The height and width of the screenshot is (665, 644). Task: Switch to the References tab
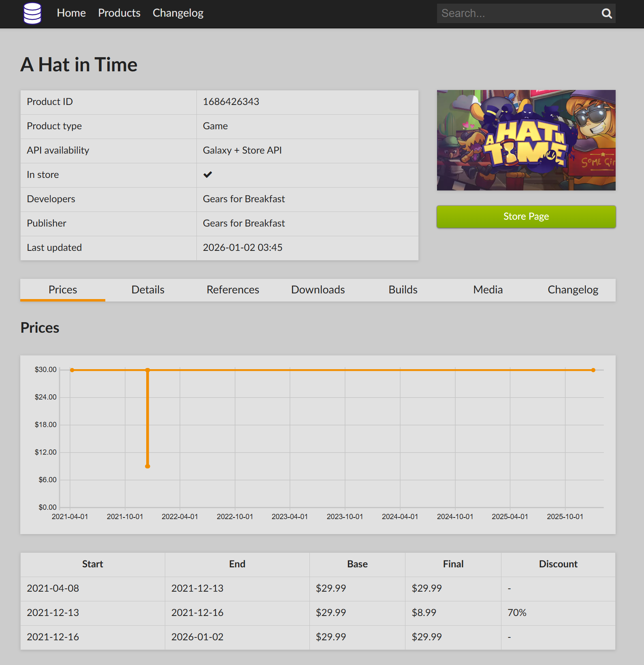tap(233, 290)
